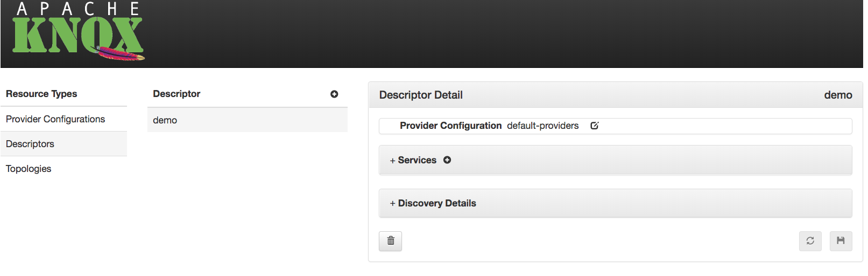Click the Descriptor Detail panel title
The image size is (868, 276).
coord(421,95)
